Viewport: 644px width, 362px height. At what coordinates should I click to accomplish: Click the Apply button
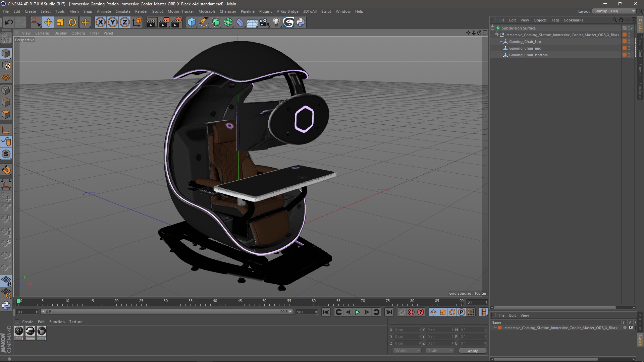pyautogui.click(x=472, y=351)
